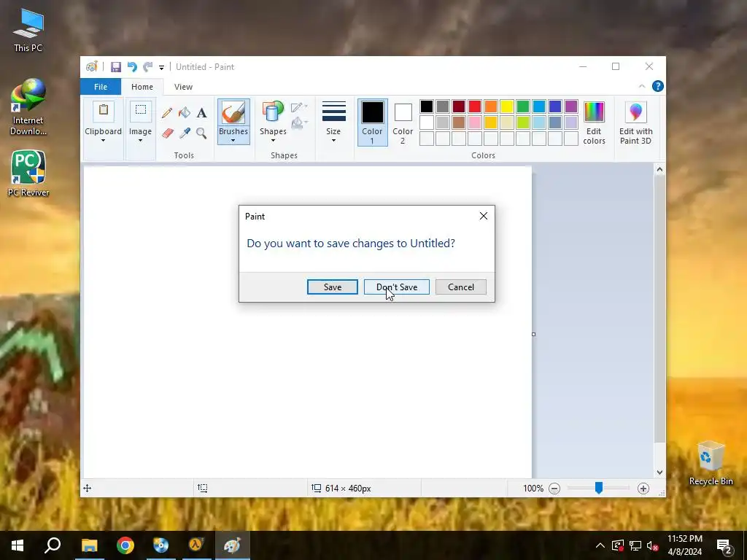Cancel the save changes dialog
The image size is (747, 560).
[x=461, y=287]
